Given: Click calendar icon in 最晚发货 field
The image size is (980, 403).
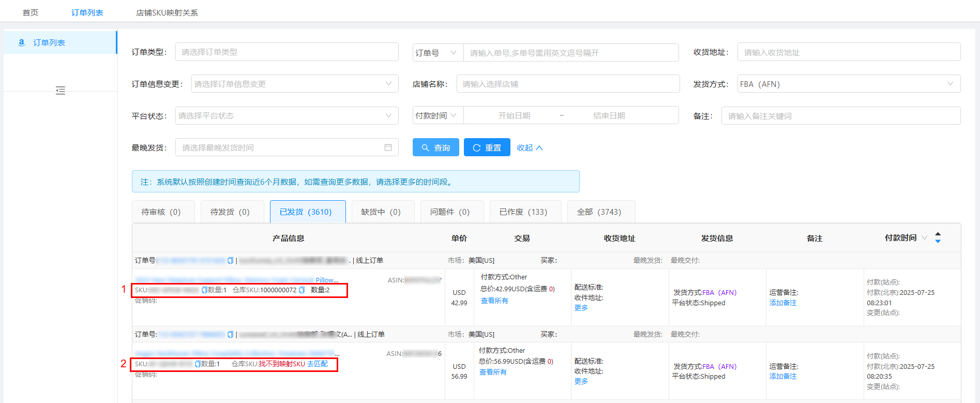Looking at the screenshot, I should click(388, 147).
